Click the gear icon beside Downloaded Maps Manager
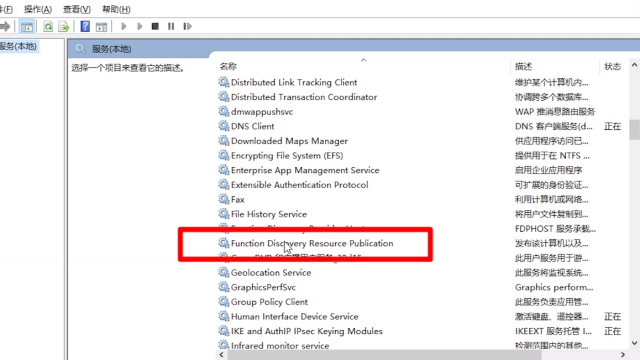This screenshot has width=640, height=360. click(224, 140)
